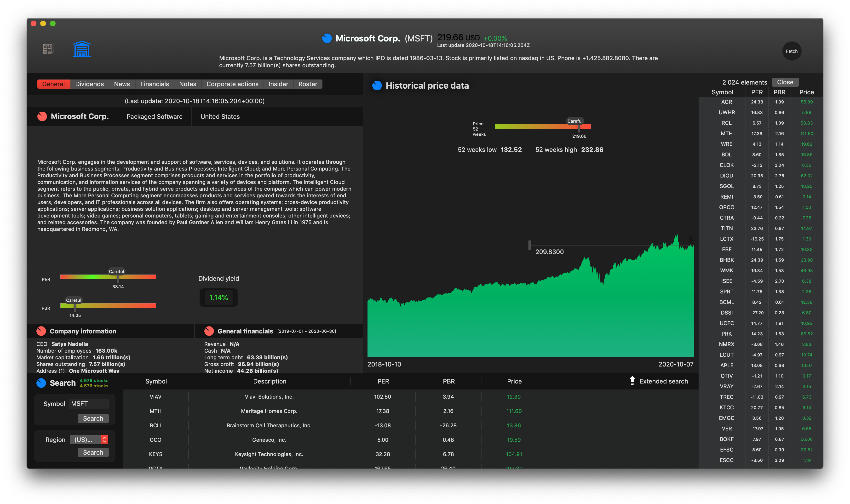Select the MTH Meritage Homes Corp. result row
The height and width of the screenshot is (504, 850).
pyautogui.click(x=410, y=411)
